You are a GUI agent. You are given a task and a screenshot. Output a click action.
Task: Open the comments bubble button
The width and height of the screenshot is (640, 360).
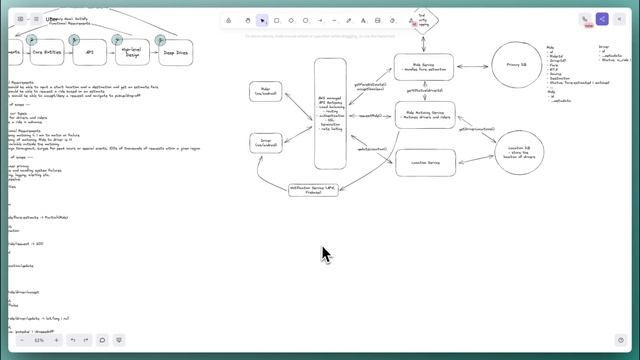tap(102, 340)
